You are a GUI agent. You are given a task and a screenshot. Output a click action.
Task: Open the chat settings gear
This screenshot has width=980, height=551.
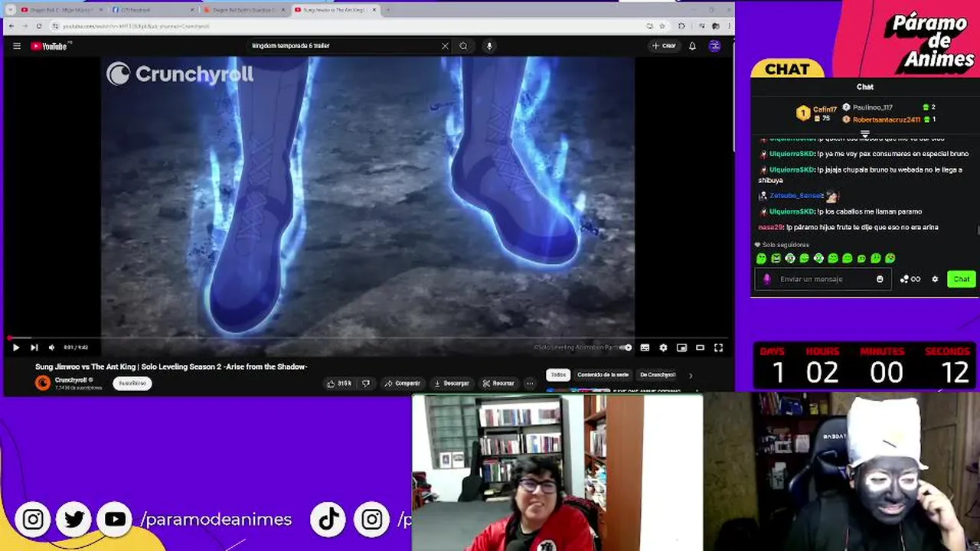[935, 279]
